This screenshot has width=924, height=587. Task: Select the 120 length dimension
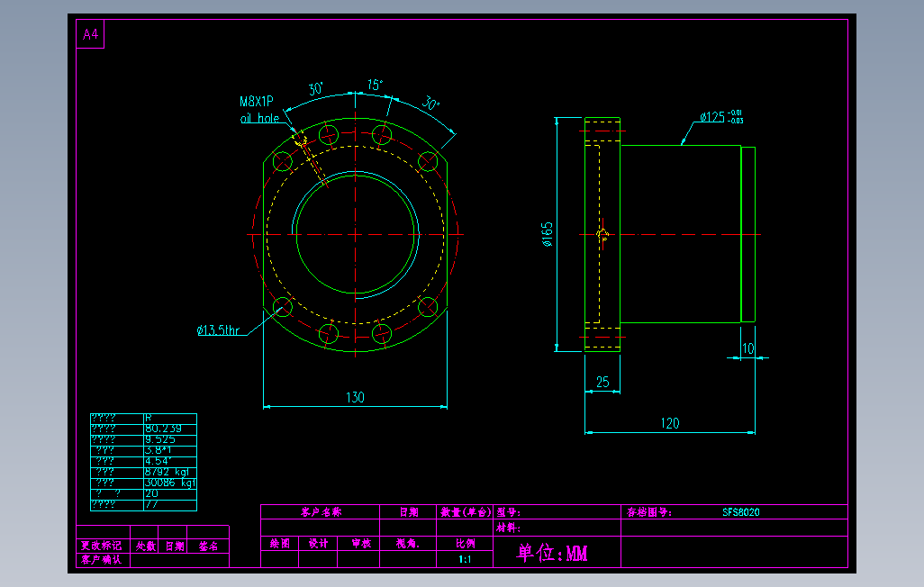672,423
